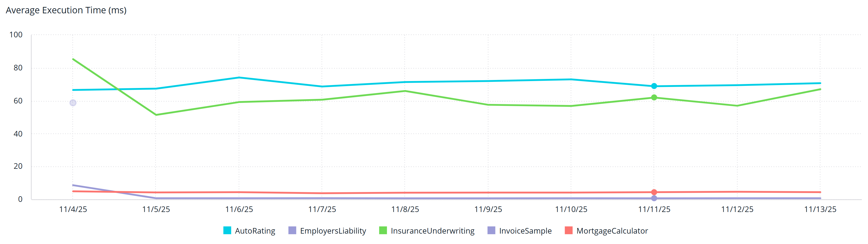Click the InvoiceSample legend color square
Screen dimensions: 868x244
click(491, 231)
